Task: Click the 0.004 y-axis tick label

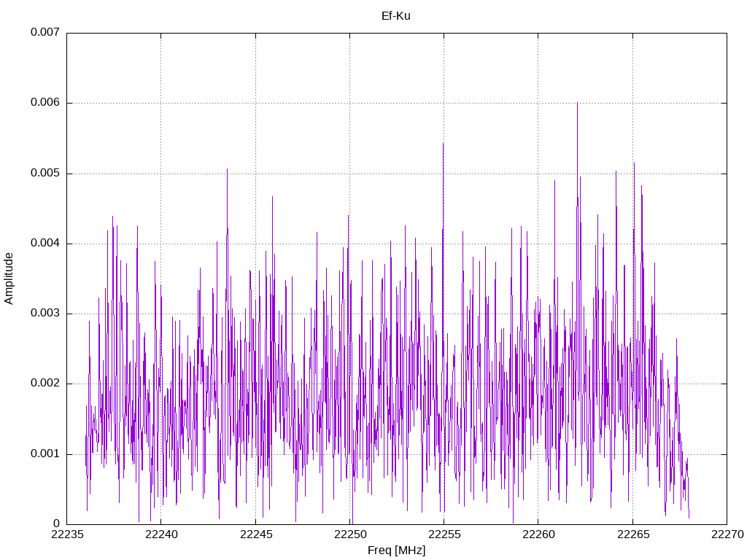Action: tap(45, 244)
